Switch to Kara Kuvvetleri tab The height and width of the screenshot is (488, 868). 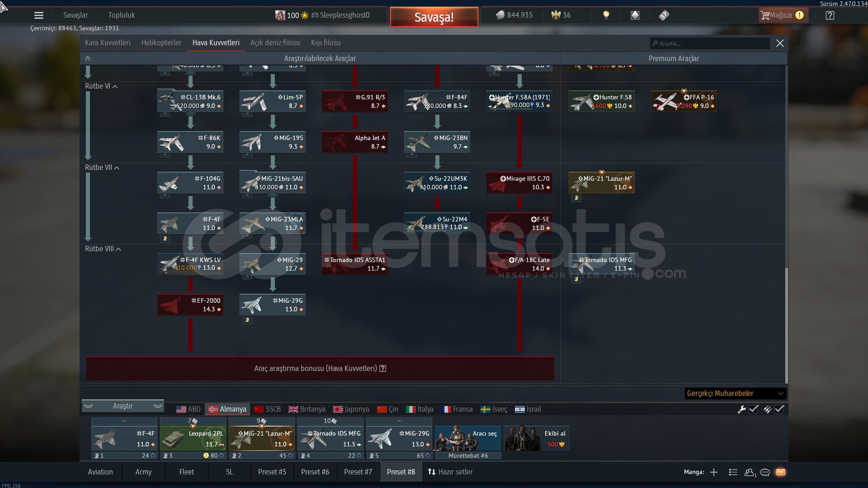108,43
